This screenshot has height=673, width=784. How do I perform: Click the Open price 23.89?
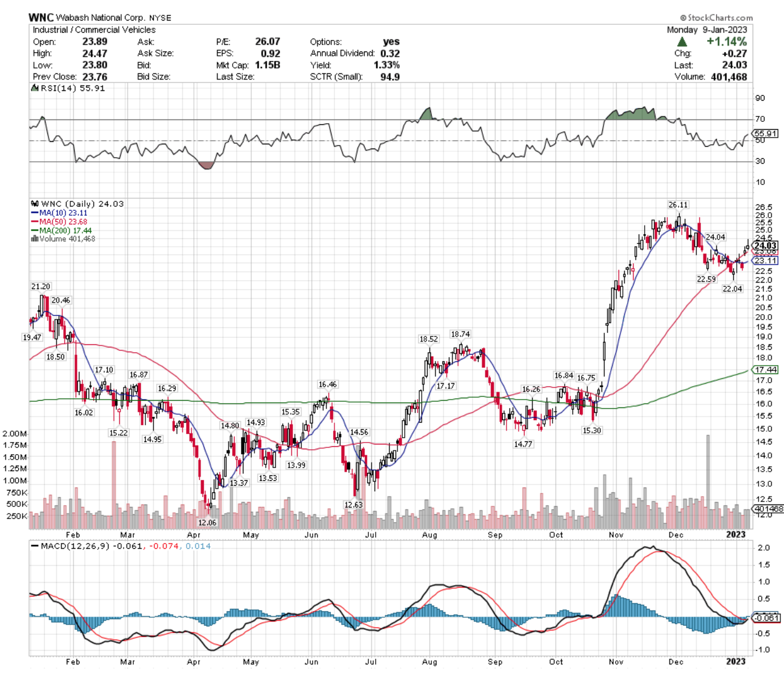click(x=95, y=42)
